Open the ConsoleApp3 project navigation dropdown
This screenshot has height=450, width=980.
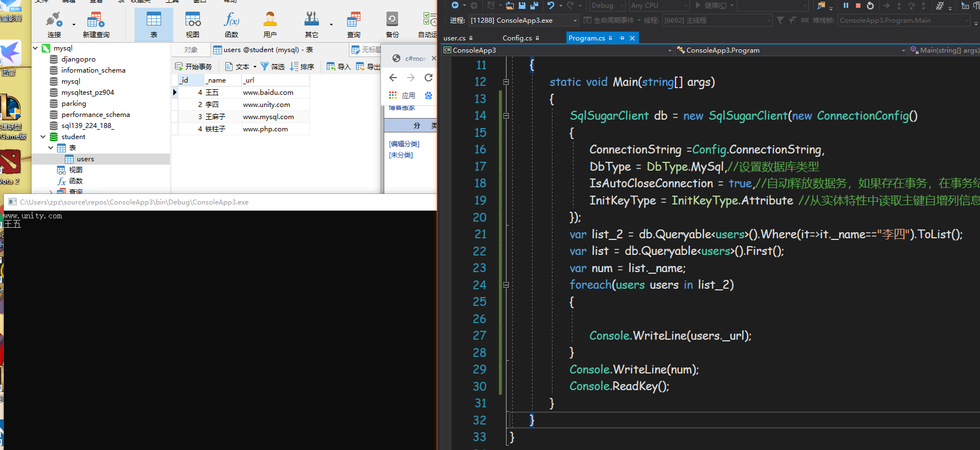coord(558,50)
